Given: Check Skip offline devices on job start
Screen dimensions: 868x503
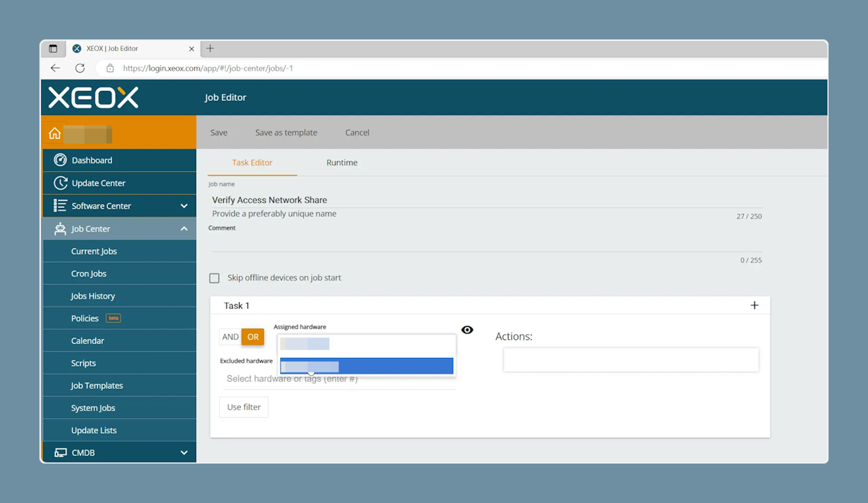Looking at the screenshot, I should 214,278.
